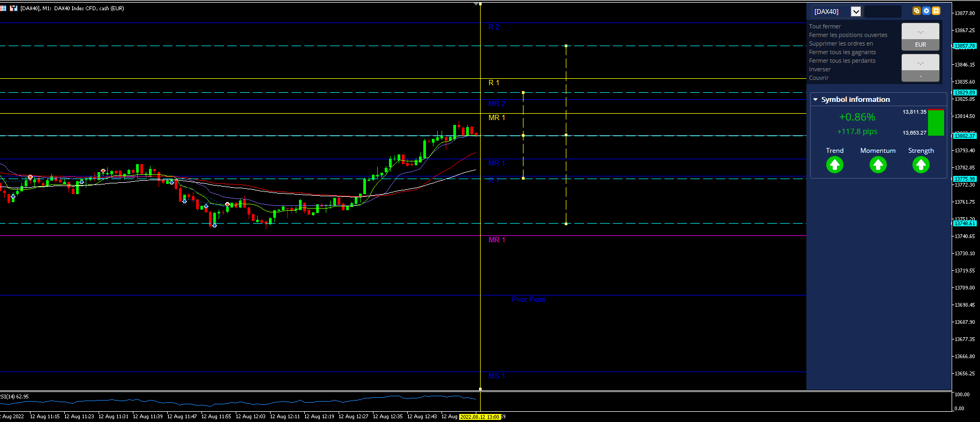Select 'Fermer les positions ouvertes' option
This screenshot has height=422, width=980.
click(848, 35)
